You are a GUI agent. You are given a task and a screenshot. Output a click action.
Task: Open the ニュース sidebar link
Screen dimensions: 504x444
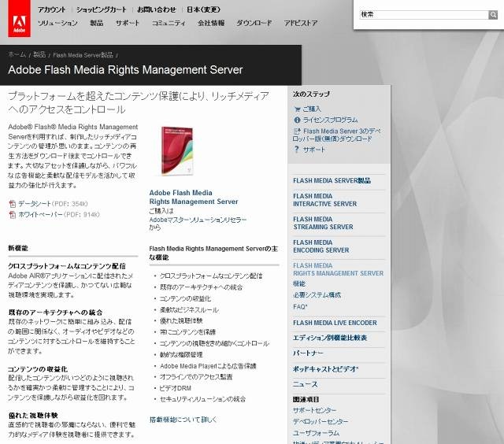(x=305, y=384)
